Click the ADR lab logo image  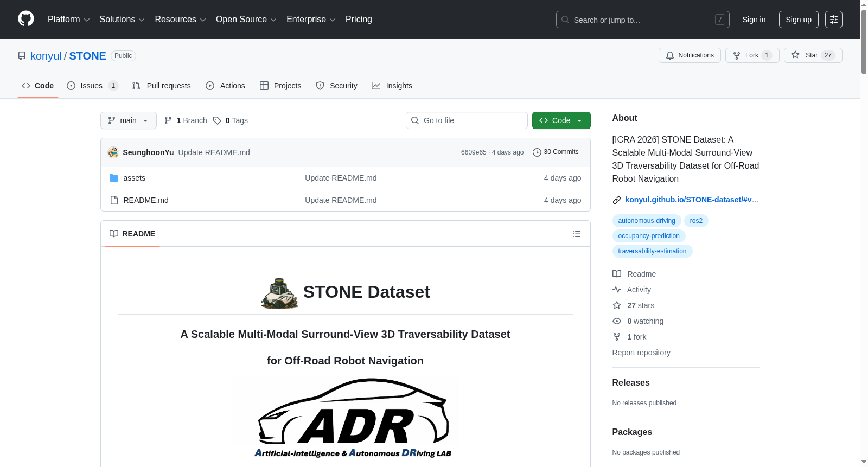coord(346,418)
